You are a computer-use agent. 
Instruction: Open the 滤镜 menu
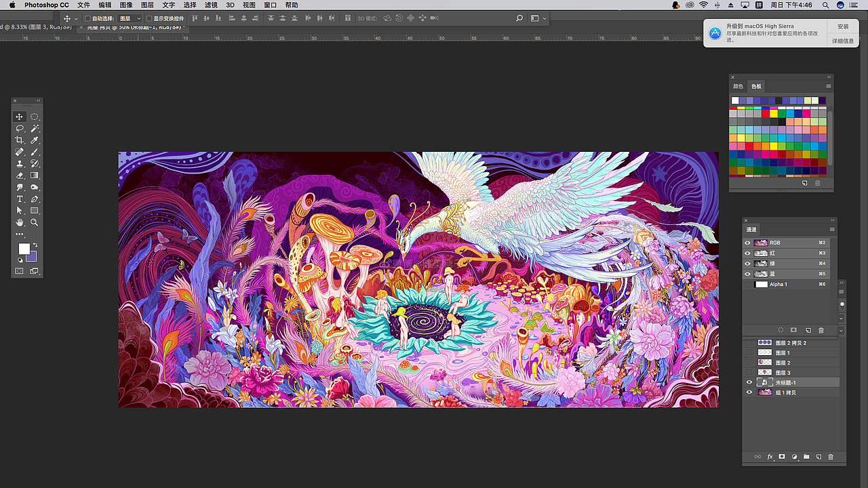211,5
